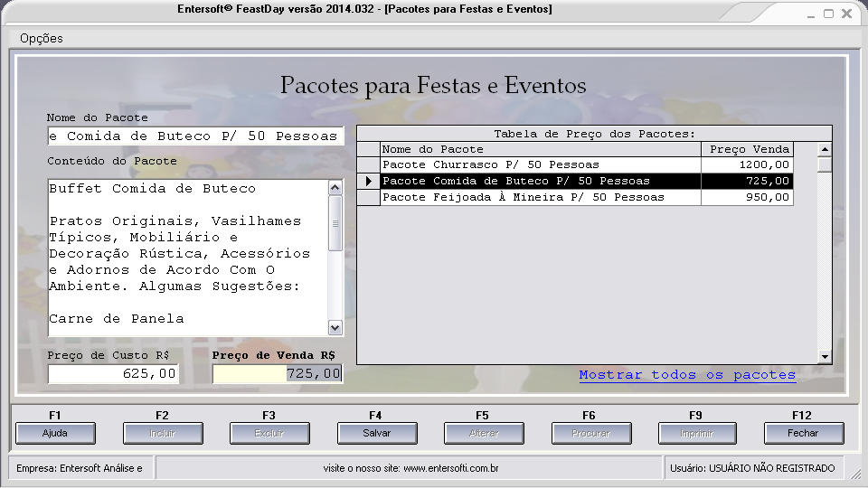Click the Salvar button
The width and height of the screenshot is (868, 488).
pyautogui.click(x=377, y=433)
